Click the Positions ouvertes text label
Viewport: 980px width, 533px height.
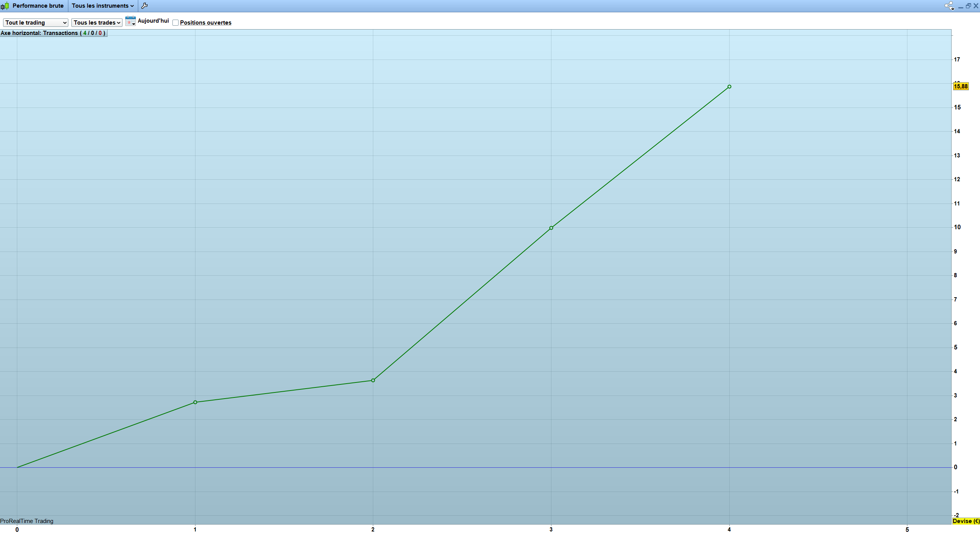pyautogui.click(x=205, y=23)
